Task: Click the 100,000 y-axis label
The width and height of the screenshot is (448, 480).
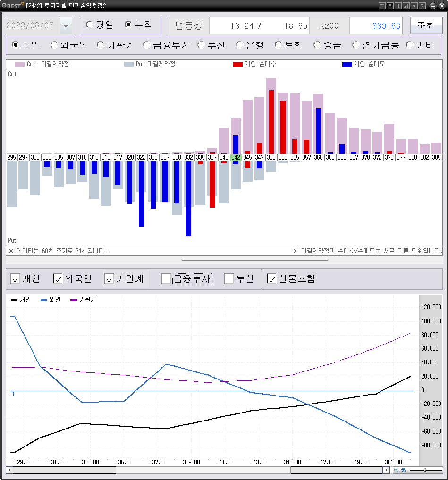Action: pos(431,321)
